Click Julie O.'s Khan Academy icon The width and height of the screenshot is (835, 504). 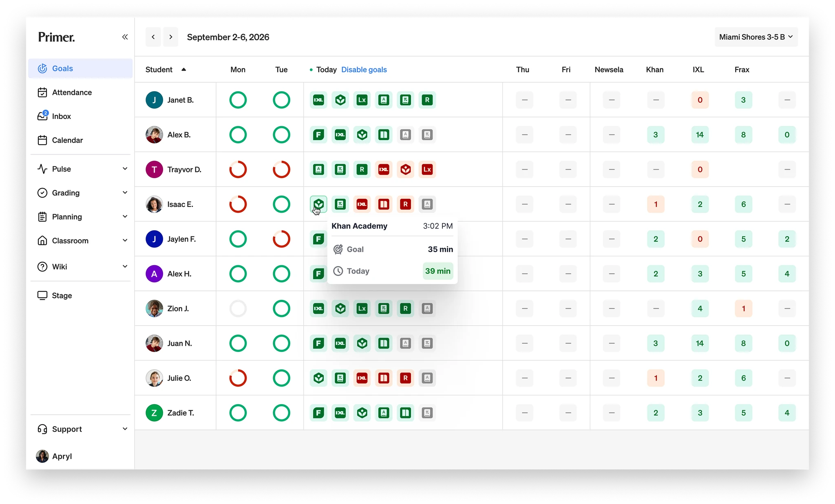(x=318, y=378)
